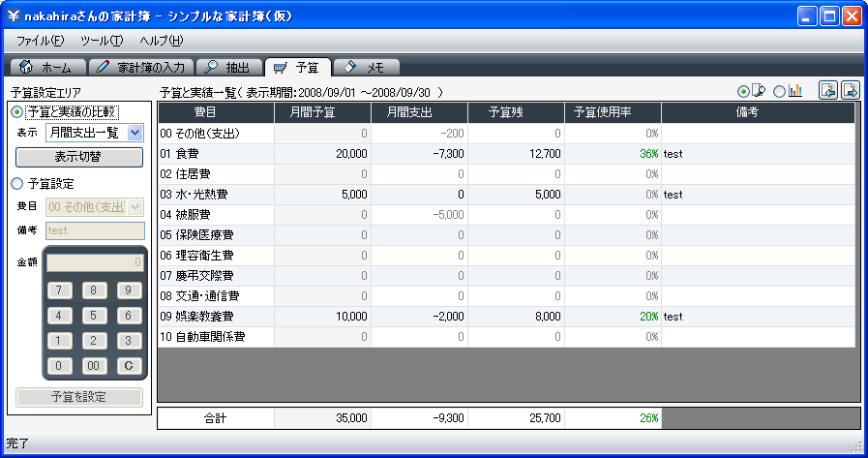Click the 備考 text field
This screenshot has width=868, height=458.
click(95, 230)
